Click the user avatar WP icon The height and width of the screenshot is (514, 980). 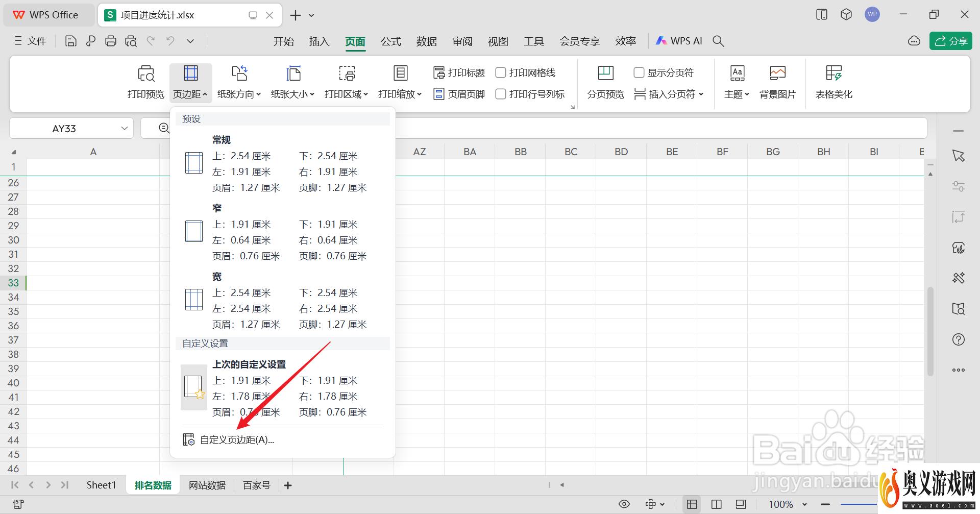[x=872, y=14]
